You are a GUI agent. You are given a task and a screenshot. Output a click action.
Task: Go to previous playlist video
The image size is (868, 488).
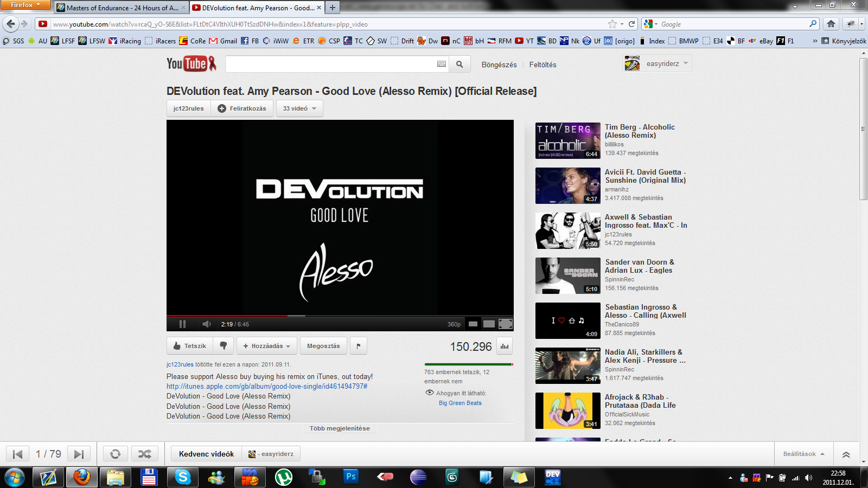[x=17, y=454]
